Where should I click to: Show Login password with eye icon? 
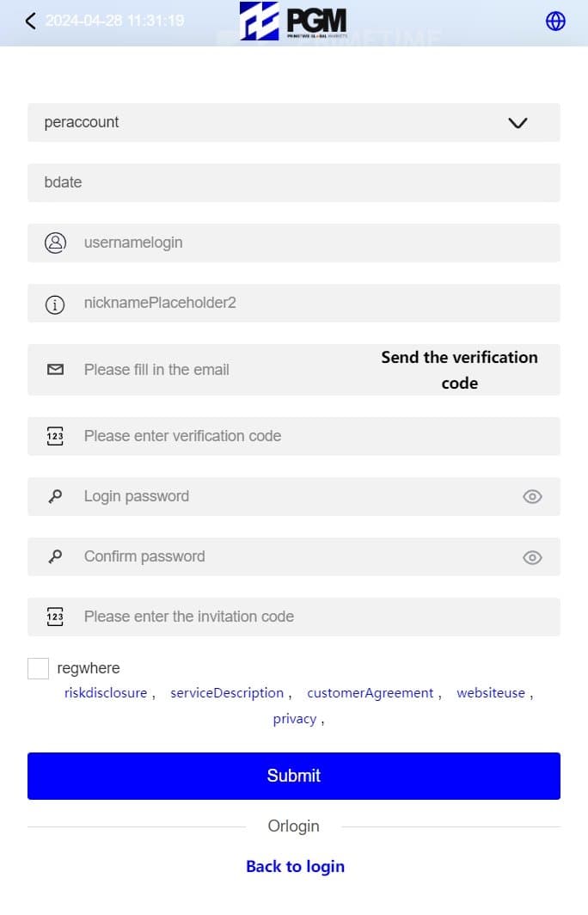click(532, 496)
